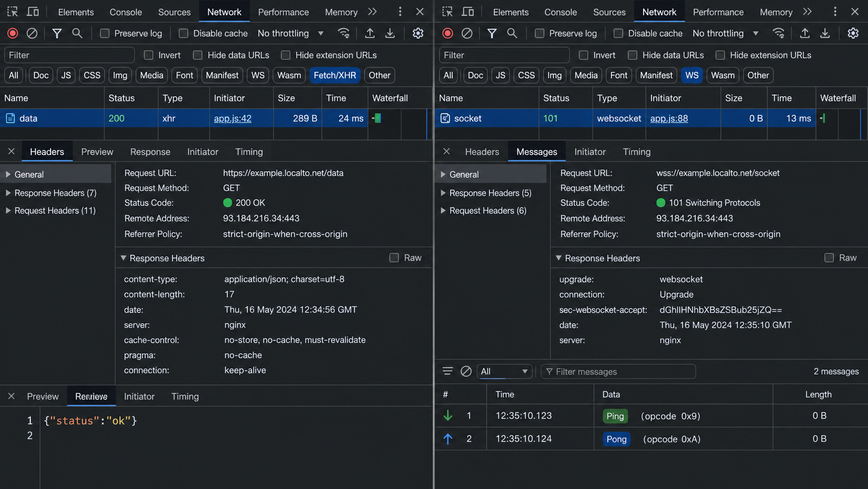The height and width of the screenshot is (489, 868).
Task: Check Disable cache in right panel
Action: (x=618, y=33)
